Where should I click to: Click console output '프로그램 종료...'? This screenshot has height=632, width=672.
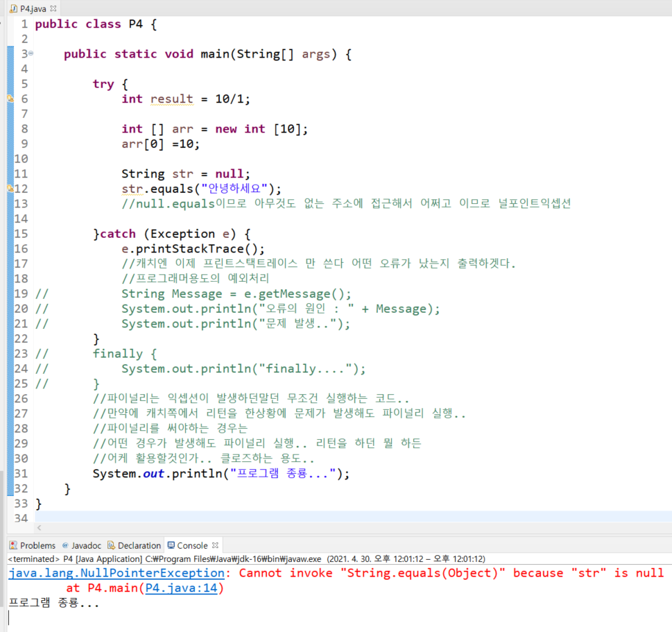[x=53, y=603]
